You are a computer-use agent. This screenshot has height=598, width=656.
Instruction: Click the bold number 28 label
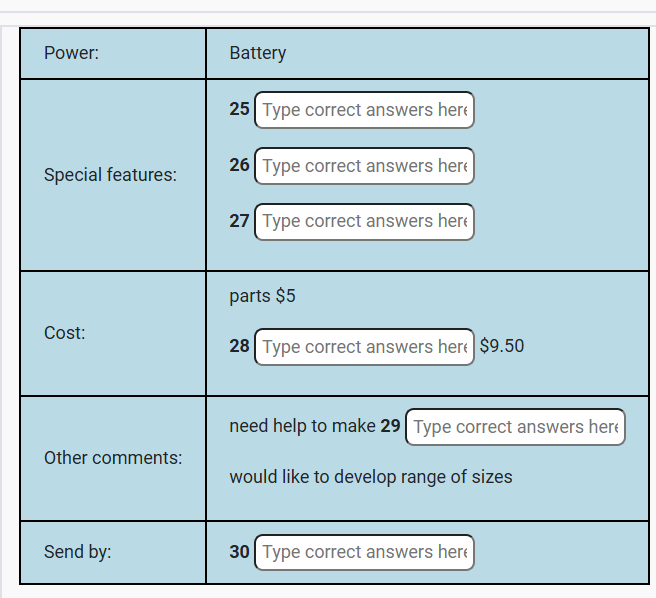[239, 346]
